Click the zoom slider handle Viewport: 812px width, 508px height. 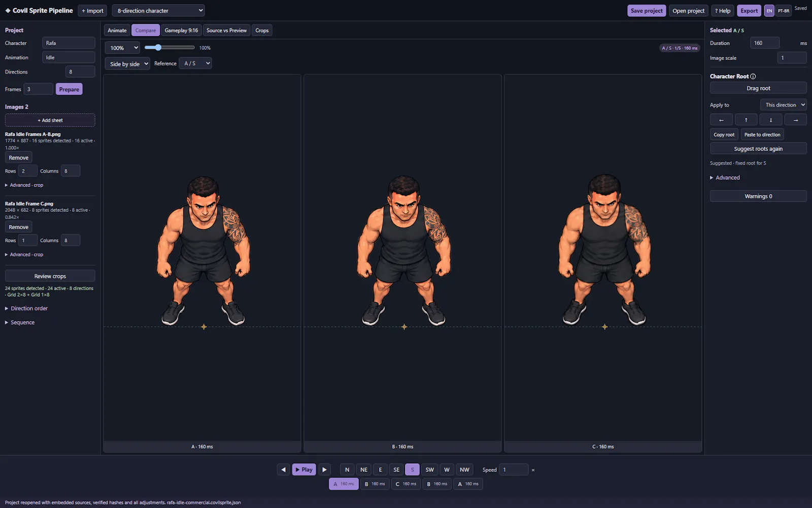pos(158,47)
